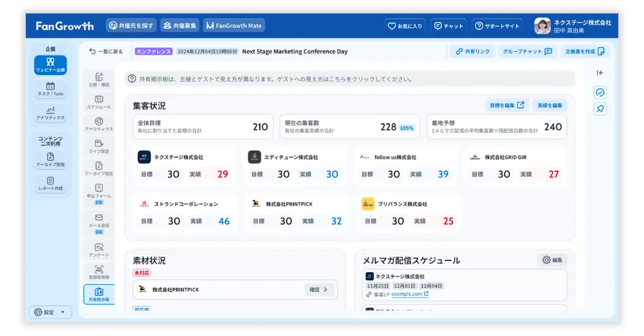Click 目標を編集 button
The image size is (644, 336).
(x=507, y=105)
